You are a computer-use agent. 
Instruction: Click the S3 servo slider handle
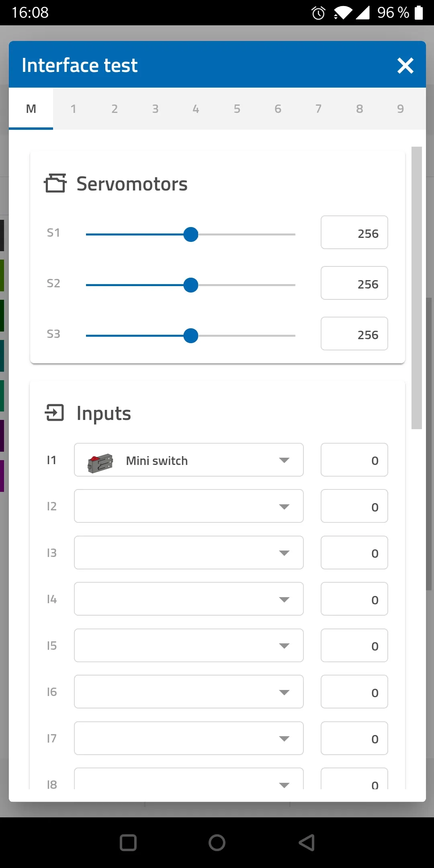[x=191, y=336]
